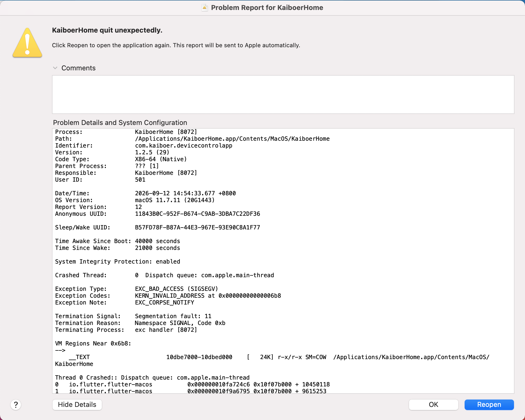Click 'Namespace SIGNAL, Code 0xb' reason
This screenshot has height=420, width=525.
tap(180, 323)
